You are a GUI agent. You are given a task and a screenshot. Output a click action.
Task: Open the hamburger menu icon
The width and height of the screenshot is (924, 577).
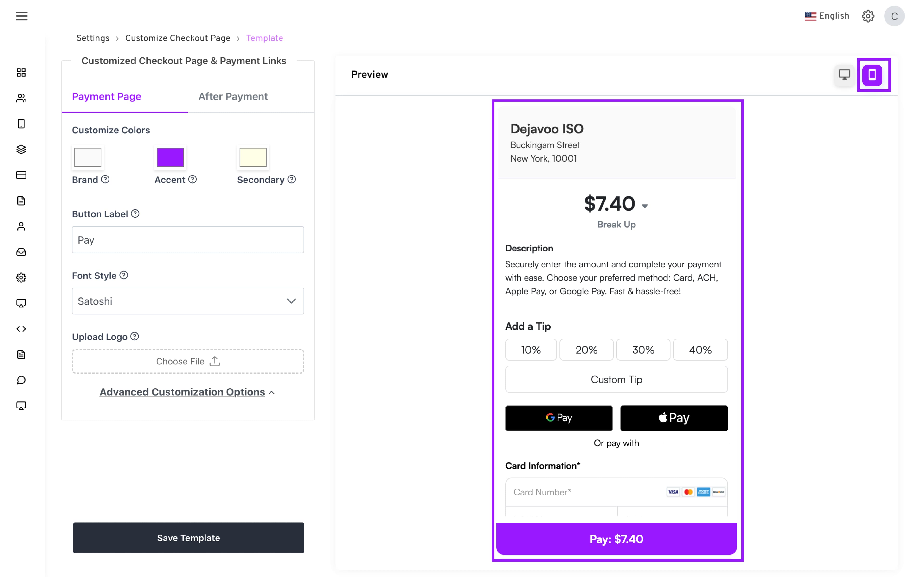pyautogui.click(x=22, y=16)
